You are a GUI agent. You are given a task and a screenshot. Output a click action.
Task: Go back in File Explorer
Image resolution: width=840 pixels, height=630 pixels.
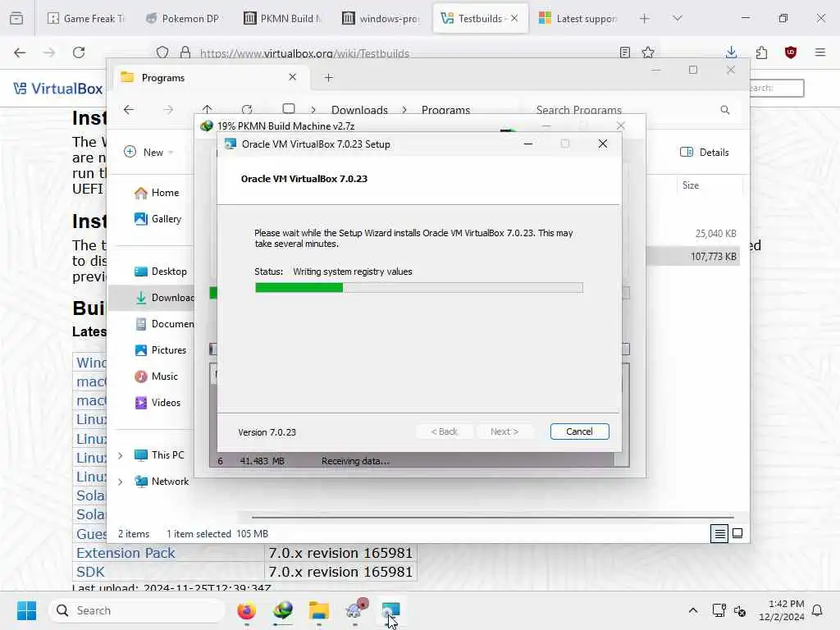click(129, 110)
